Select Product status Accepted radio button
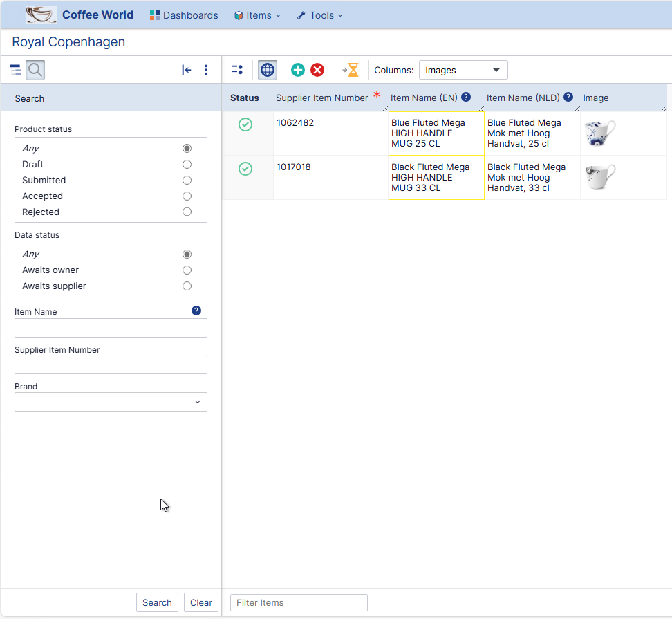 [187, 196]
